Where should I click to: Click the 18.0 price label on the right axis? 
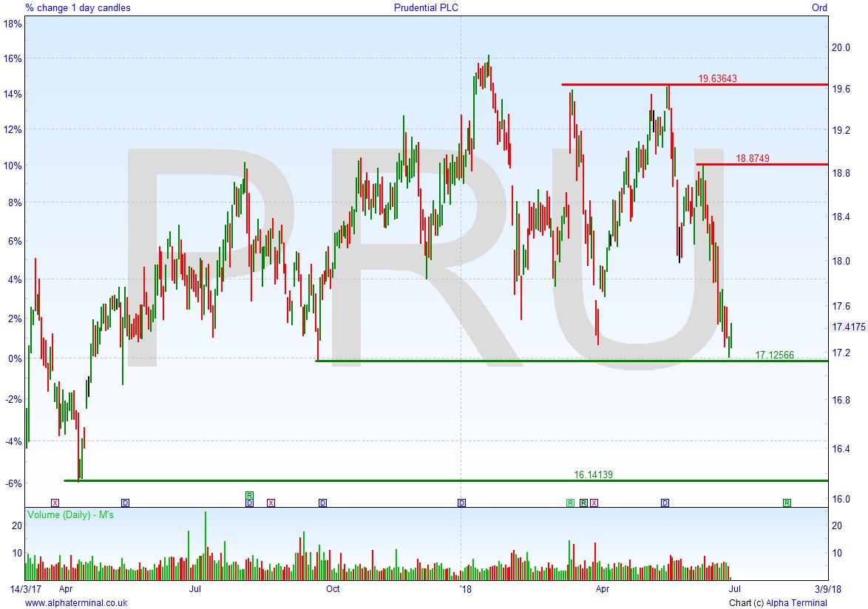coord(841,261)
